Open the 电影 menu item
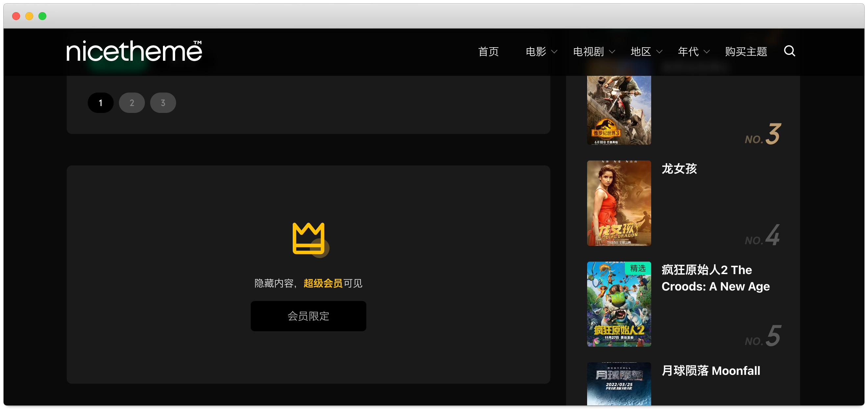This screenshot has width=868, height=409. click(x=536, y=52)
